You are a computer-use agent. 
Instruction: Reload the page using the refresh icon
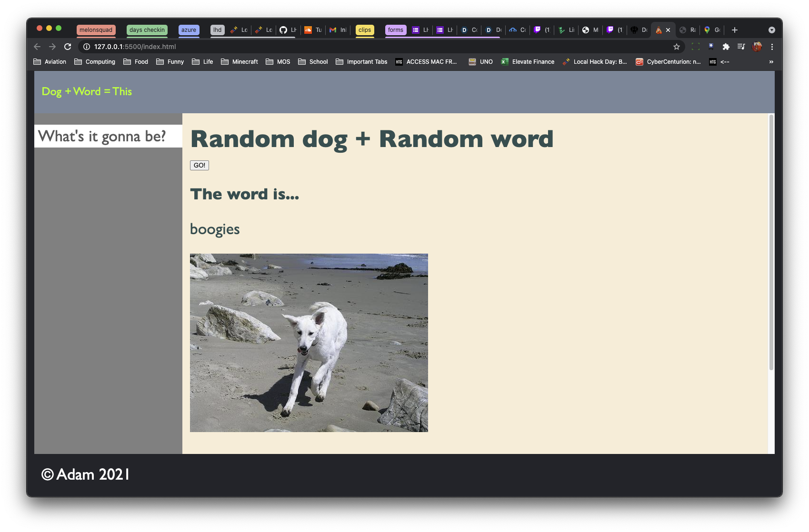tap(68, 47)
